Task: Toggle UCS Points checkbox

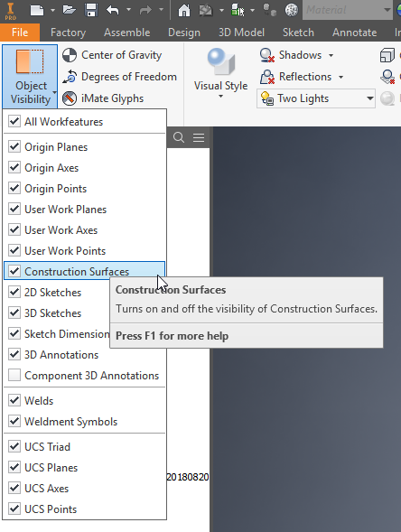Action: tap(14, 509)
